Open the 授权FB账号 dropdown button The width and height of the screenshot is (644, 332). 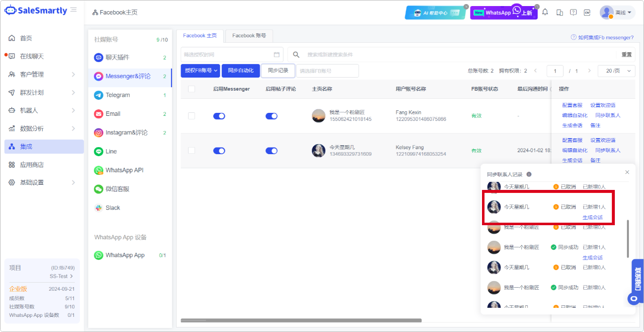[200, 71]
